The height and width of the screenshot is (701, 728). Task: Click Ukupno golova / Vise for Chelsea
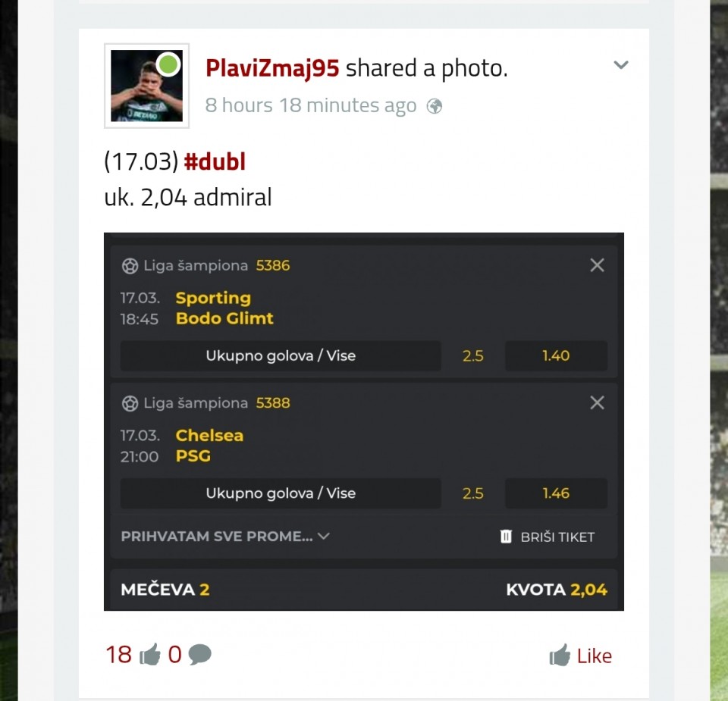tap(281, 493)
